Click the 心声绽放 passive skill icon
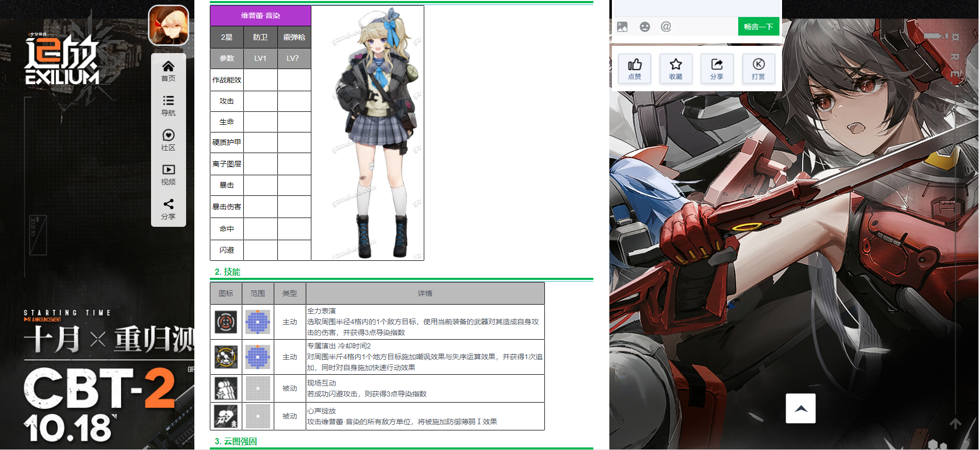 click(x=226, y=416)
